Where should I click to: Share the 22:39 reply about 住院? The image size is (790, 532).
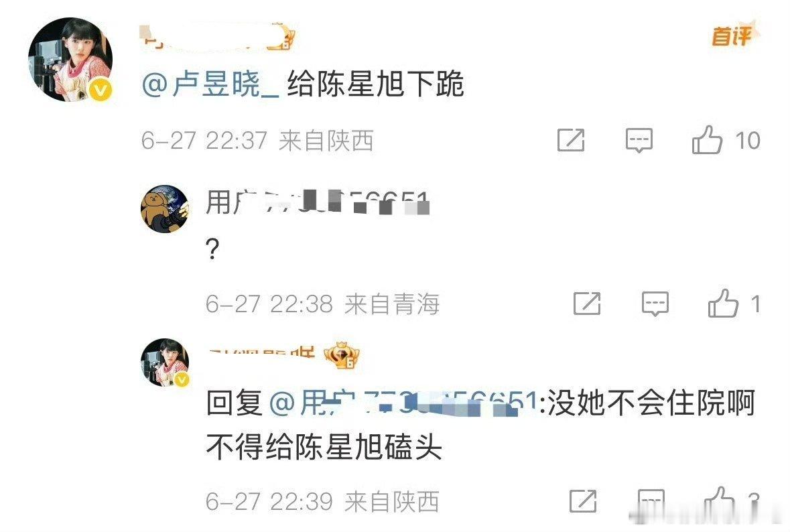(x=583, y=501)
